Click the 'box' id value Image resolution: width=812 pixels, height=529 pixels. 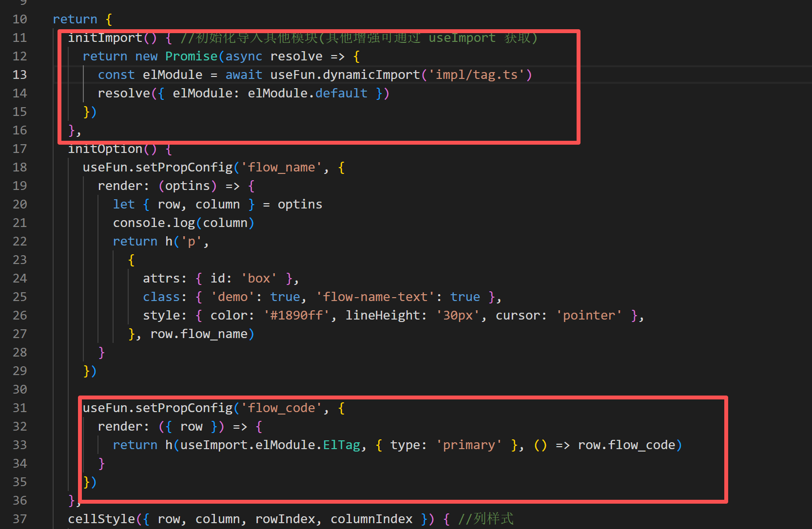(x=259, y=279)
